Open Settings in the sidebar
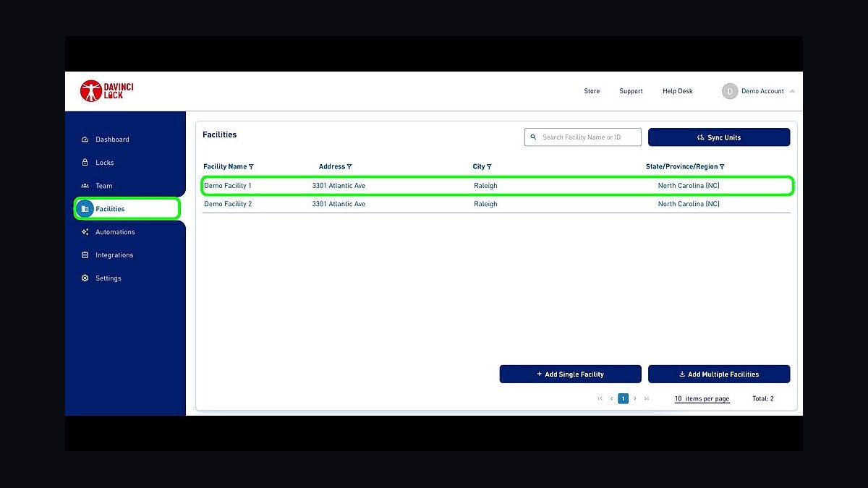 (109, 278)
